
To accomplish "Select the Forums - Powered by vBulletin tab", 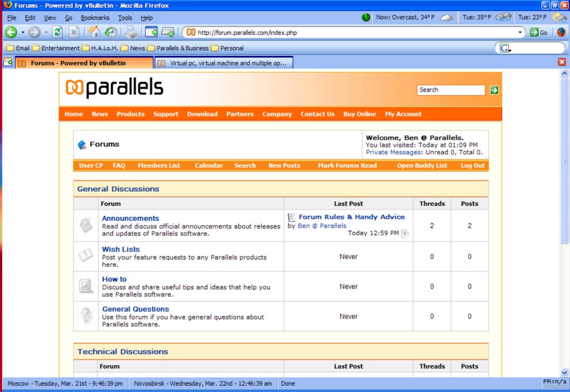I will tap(84, 63).
